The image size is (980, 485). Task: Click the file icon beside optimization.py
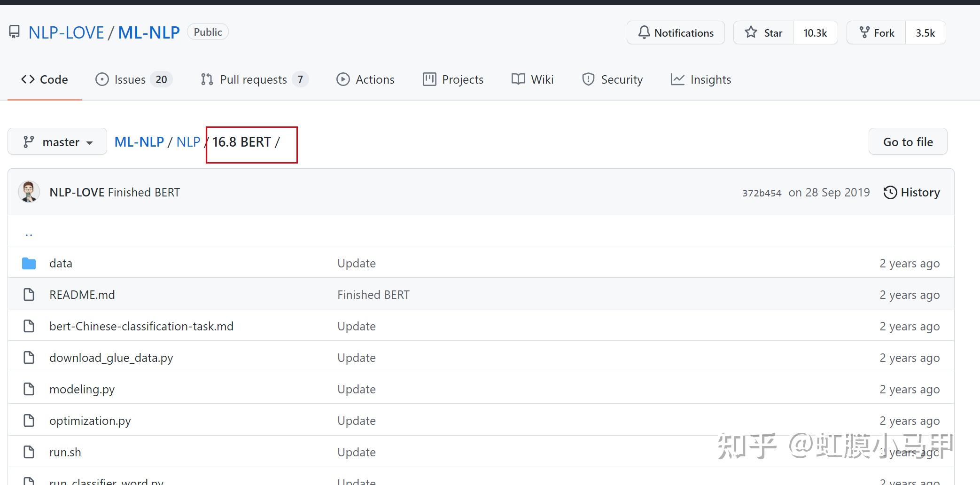tap(29, 421)
